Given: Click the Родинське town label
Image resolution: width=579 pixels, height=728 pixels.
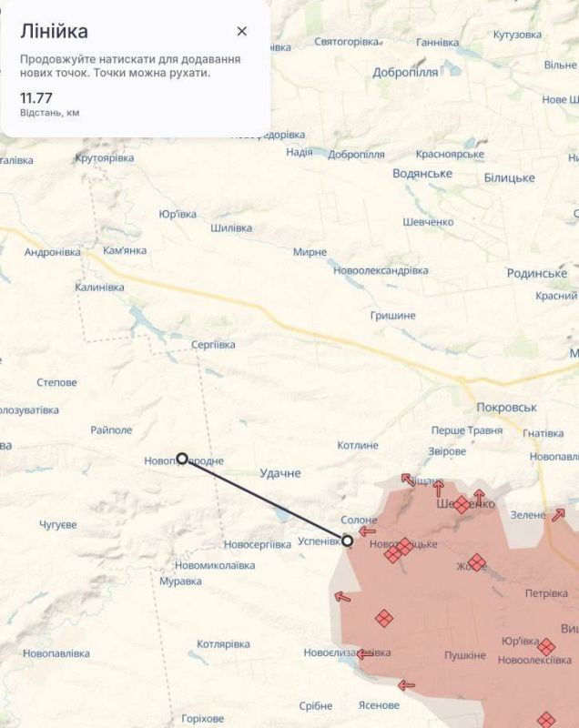Looking at the screenshot, I should 536,273.
